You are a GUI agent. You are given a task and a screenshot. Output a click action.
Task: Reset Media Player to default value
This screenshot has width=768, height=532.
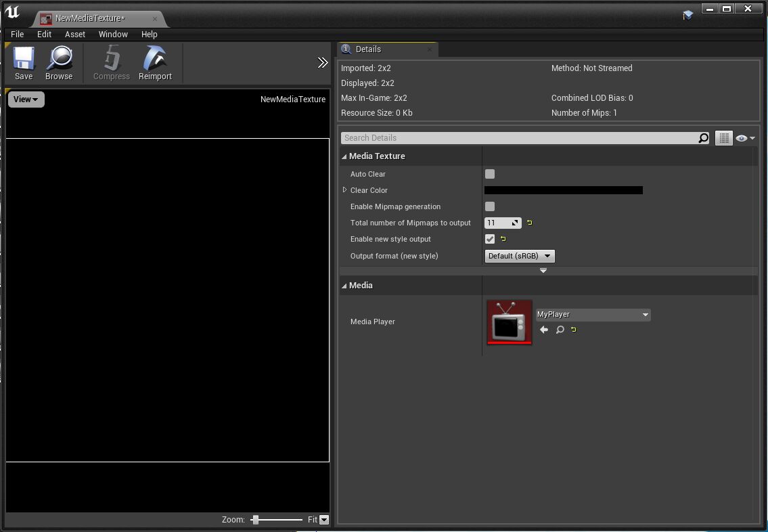pyautogui.click(x=574, y=330)
